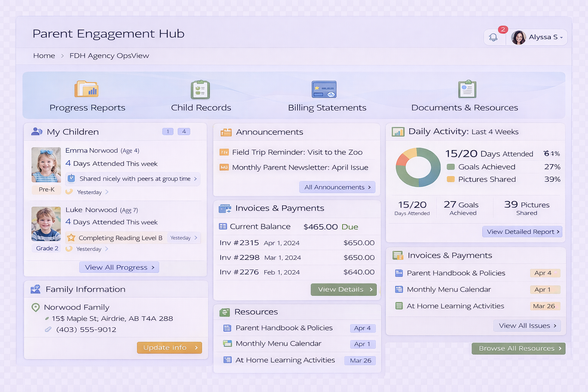This screenshot has width=588, height=392.
Task: Click the Progress Reports folder icon
Action: pyautogui.click(x=87, y=89)
